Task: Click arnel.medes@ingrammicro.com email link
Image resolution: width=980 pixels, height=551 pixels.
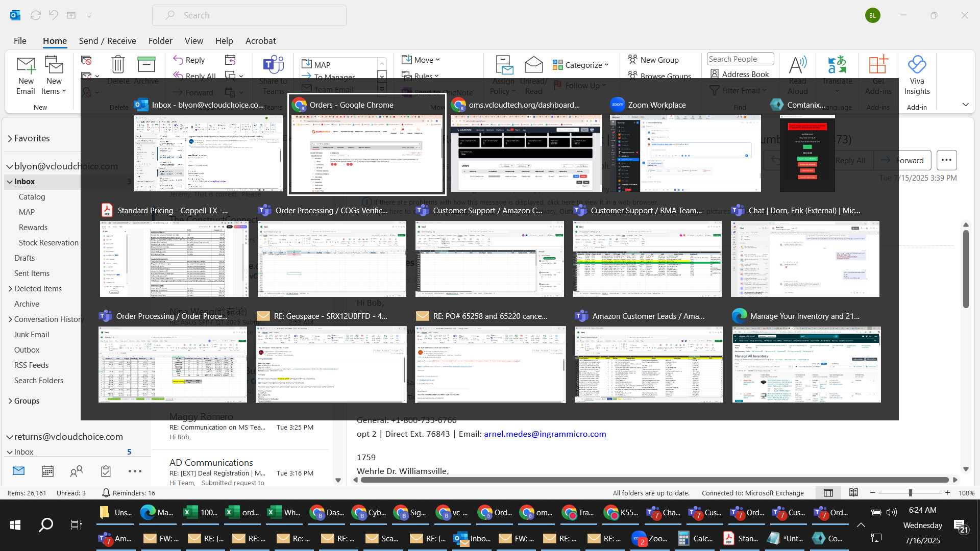Action: 545,434
